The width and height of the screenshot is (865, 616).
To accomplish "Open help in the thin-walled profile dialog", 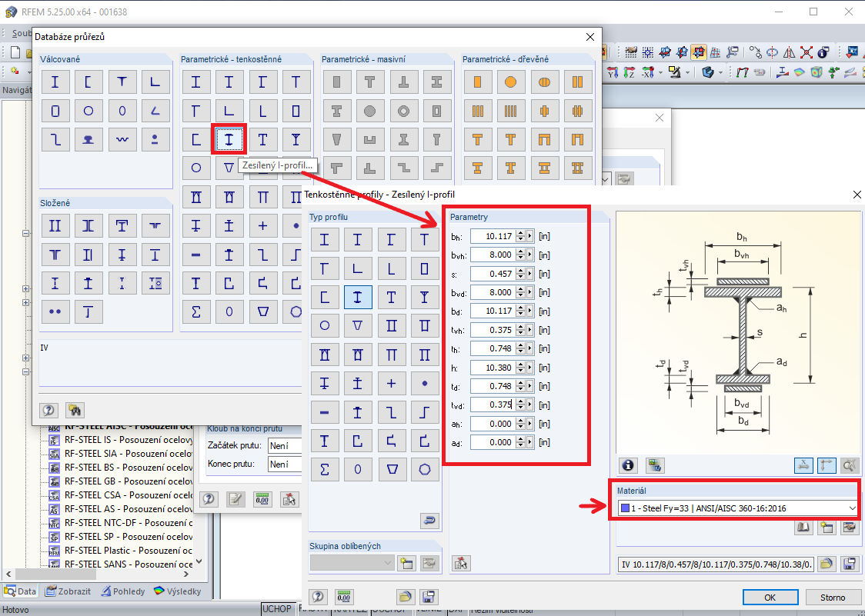I will tap(318, 597).
